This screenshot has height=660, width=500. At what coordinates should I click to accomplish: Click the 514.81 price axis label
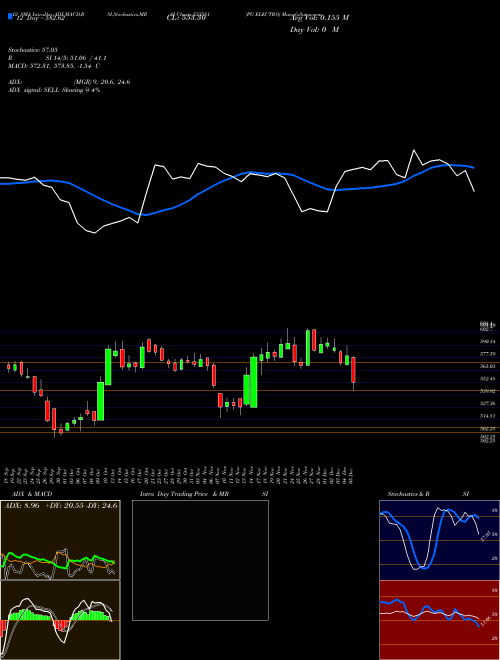pyautogui.click(x=488, y=416)
